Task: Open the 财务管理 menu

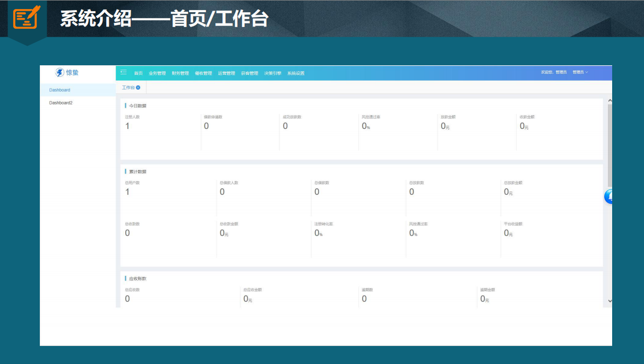Action: coord(180,73)
